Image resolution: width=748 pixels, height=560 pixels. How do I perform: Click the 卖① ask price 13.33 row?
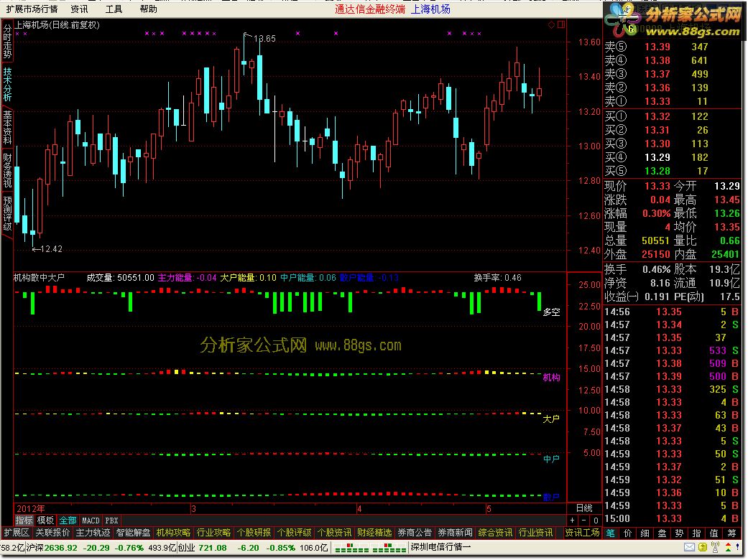(672, 101)
